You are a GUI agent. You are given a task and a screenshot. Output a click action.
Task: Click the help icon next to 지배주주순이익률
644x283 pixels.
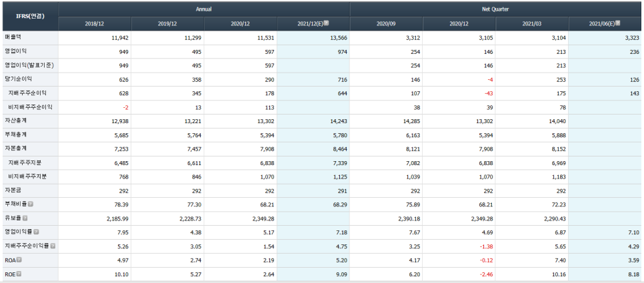[x=53, y=246]
